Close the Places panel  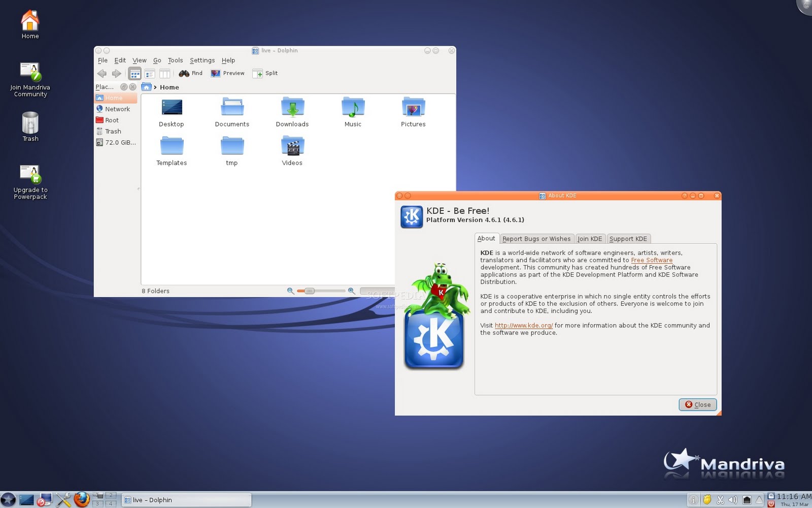click(x=132, y=87)
